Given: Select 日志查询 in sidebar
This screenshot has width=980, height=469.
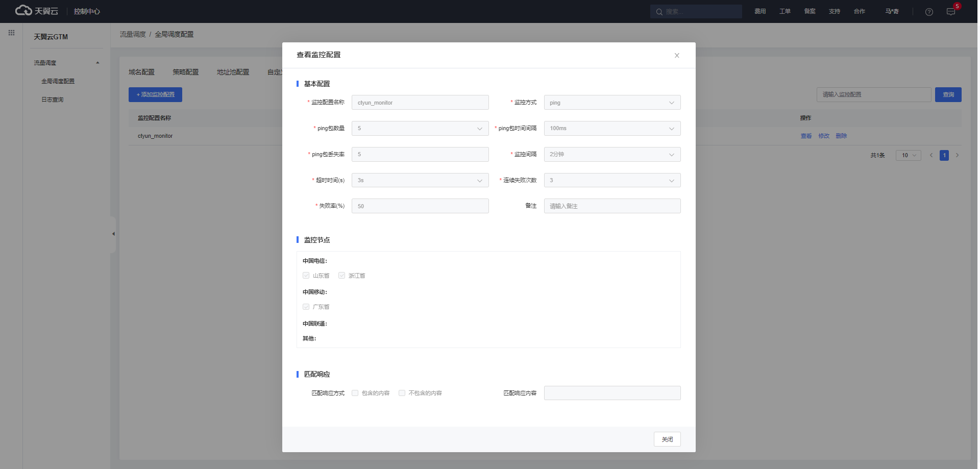Looking at the screenshot, I should [x=53, y=100].
